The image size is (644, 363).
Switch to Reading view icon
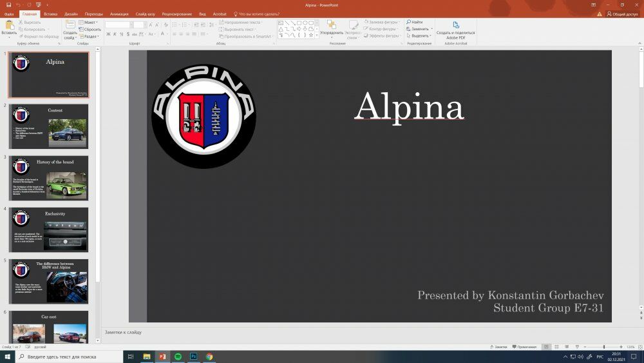tap(567, 347)
